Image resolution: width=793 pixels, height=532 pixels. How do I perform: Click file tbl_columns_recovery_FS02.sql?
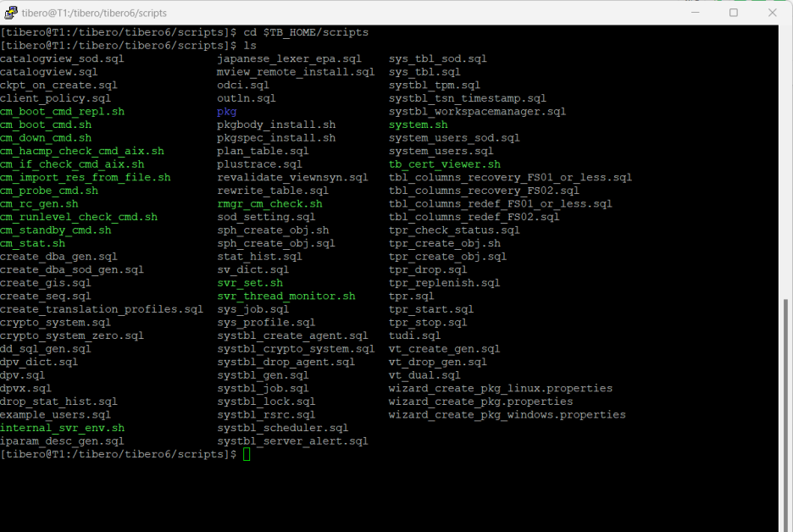(484, 191)
